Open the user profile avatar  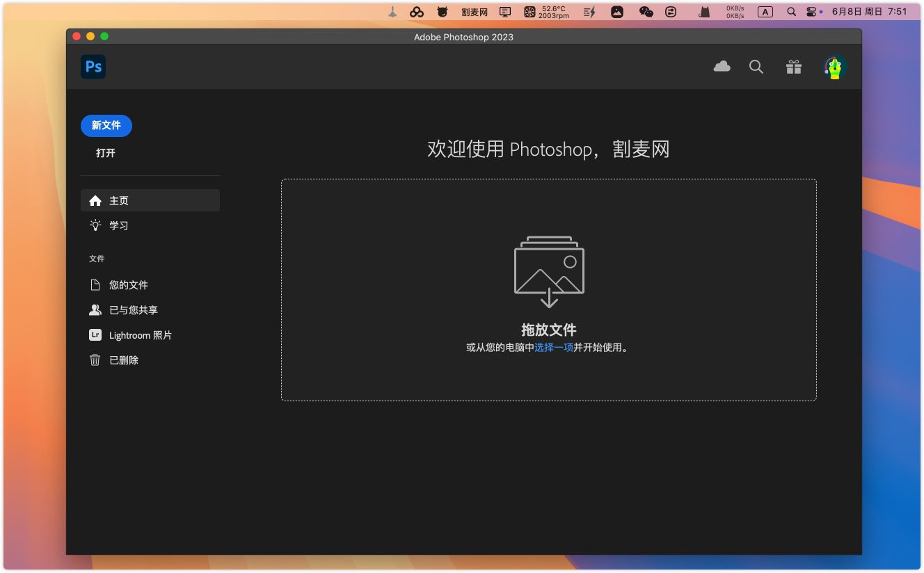click(x=834, y=67)
